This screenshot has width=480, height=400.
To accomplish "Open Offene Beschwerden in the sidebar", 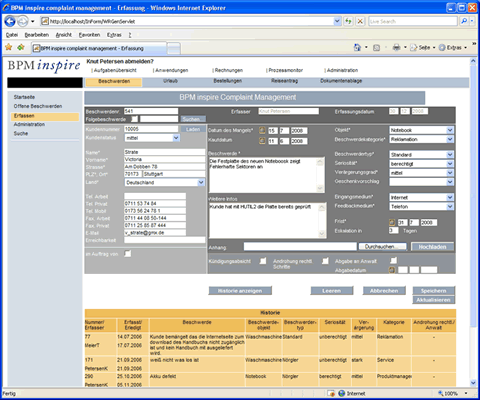I will (x=38, y=106).
